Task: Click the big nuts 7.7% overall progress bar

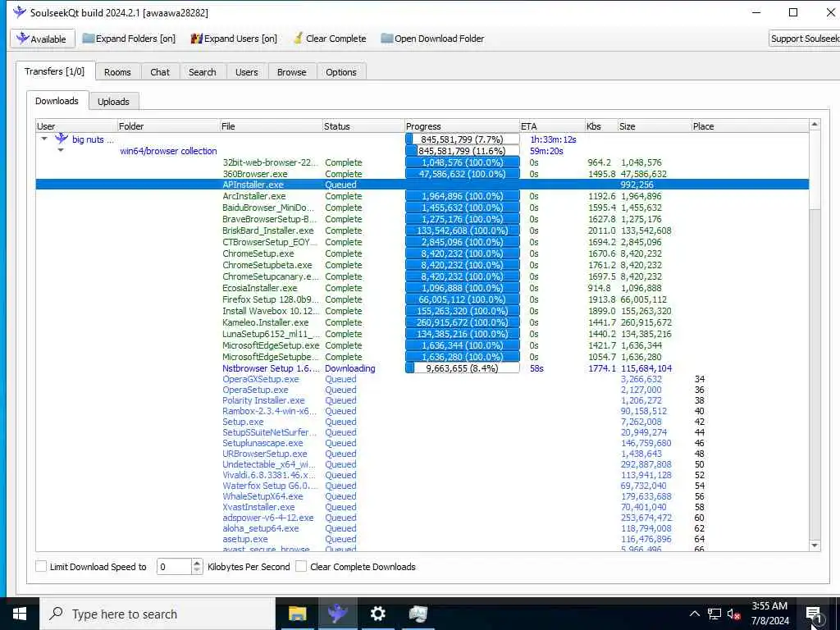Action: (463, 139)
